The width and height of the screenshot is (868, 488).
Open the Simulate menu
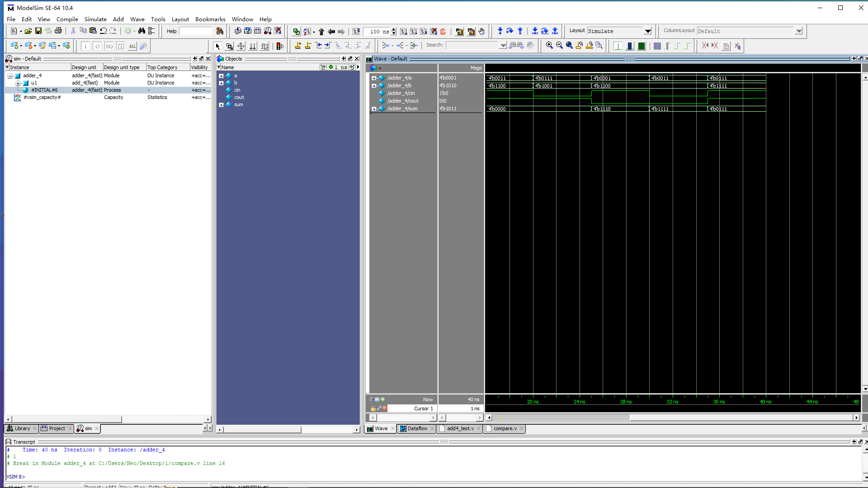pyautogui.click(x=95, y=19)
